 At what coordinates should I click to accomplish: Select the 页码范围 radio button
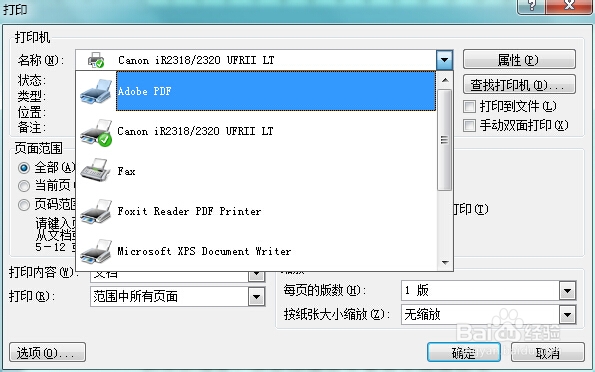tap(24, 205)
